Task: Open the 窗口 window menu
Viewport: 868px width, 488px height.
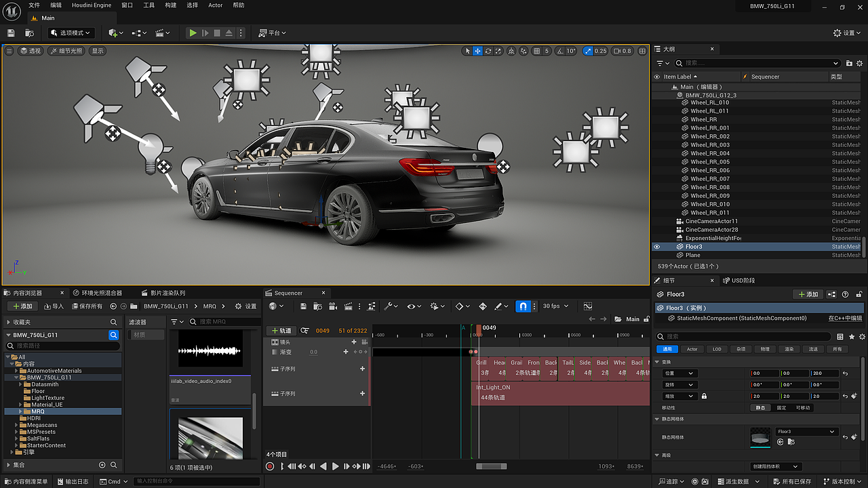Action: pos(127,5)
